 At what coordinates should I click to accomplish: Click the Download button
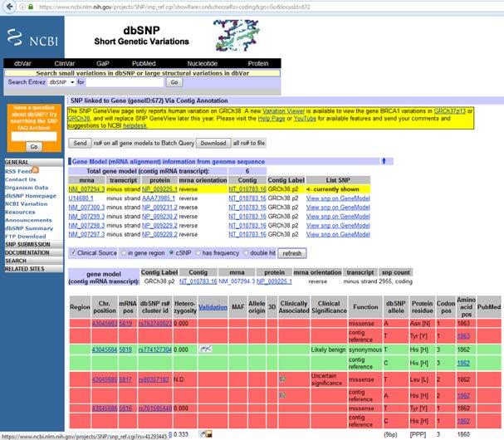pyautogui.click(x=213, y=143)
